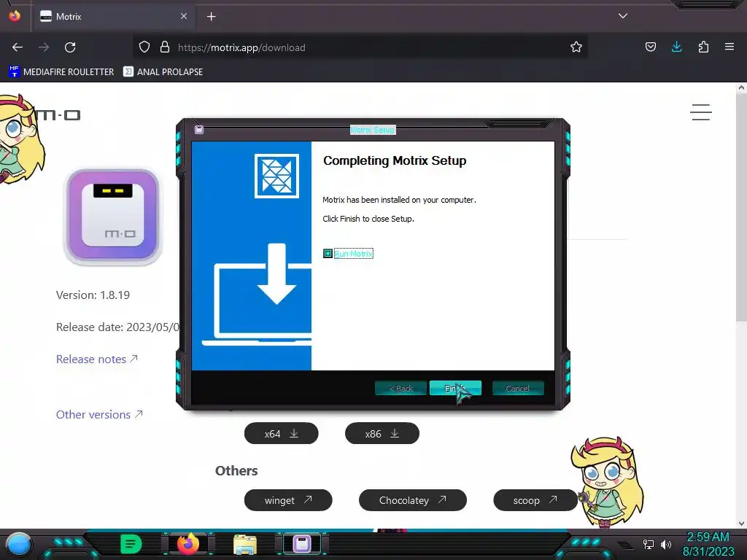Click the Finish button in Motrix Setup
The image size is (747, 560).
[455, 388]
